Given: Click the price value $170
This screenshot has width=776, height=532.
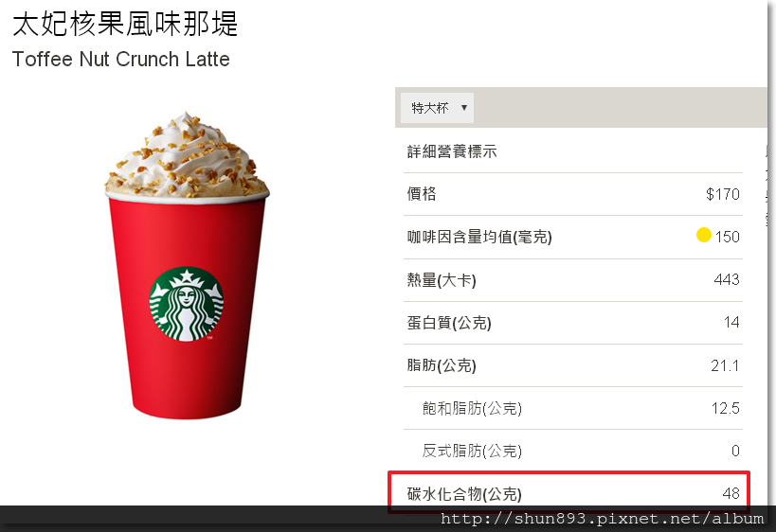Looking at the screenshot, I should pos(723,194).
